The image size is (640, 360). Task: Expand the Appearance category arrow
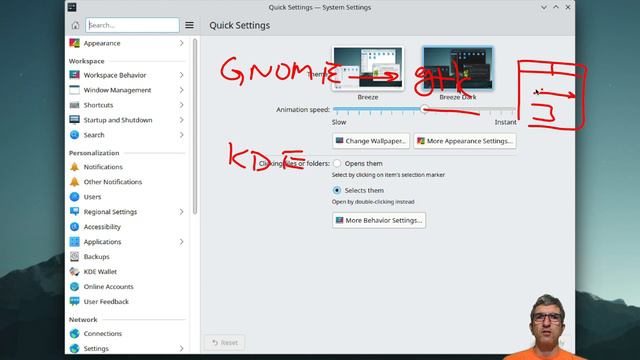[x=182, y=43]
